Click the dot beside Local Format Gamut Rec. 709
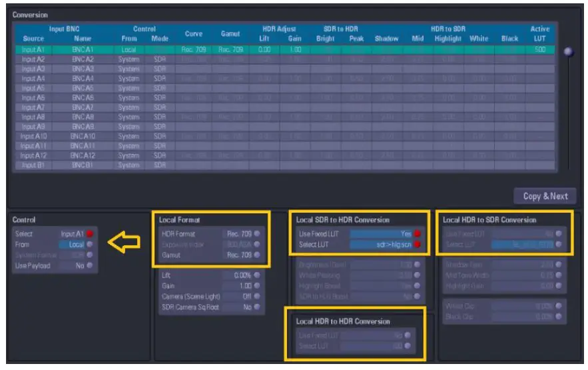 257,255
